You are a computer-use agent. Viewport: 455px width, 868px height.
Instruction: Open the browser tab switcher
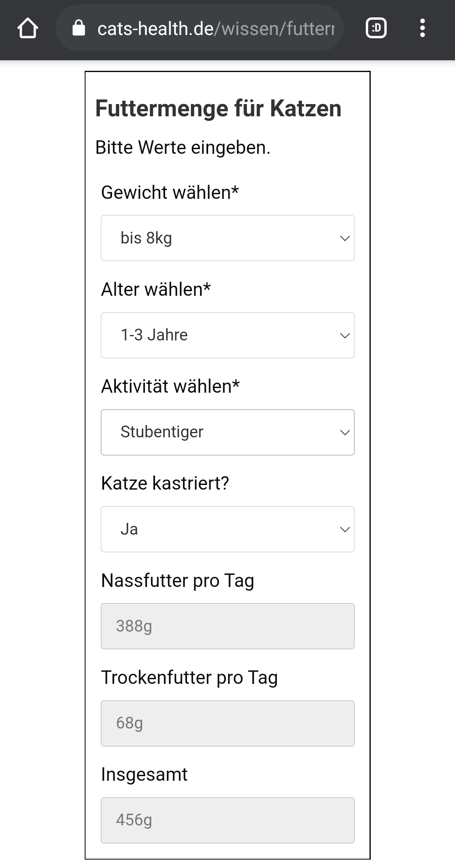pos(376,28)
